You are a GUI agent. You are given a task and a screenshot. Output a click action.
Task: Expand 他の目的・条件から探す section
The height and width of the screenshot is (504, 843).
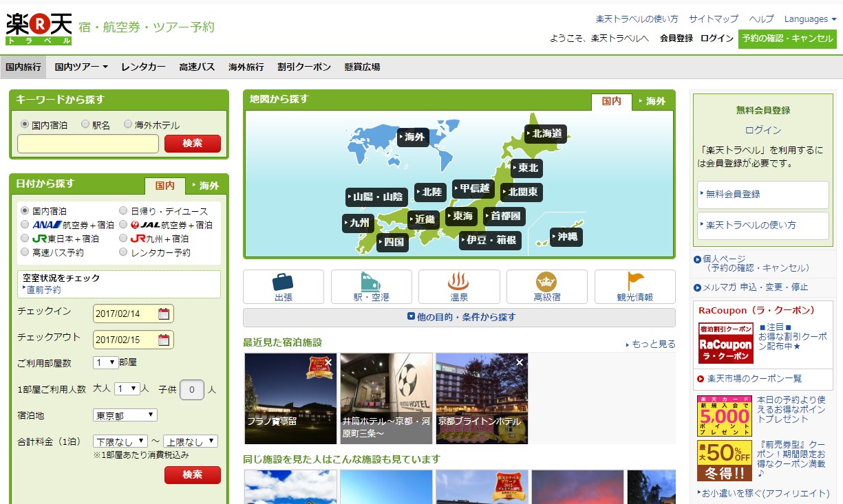point(459,318)
